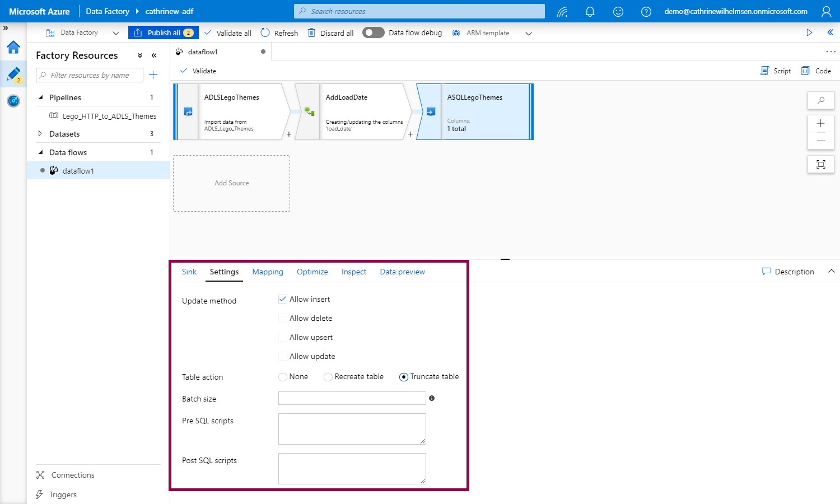Select the AddLoadDate transformation node

[x=363, y=111]
